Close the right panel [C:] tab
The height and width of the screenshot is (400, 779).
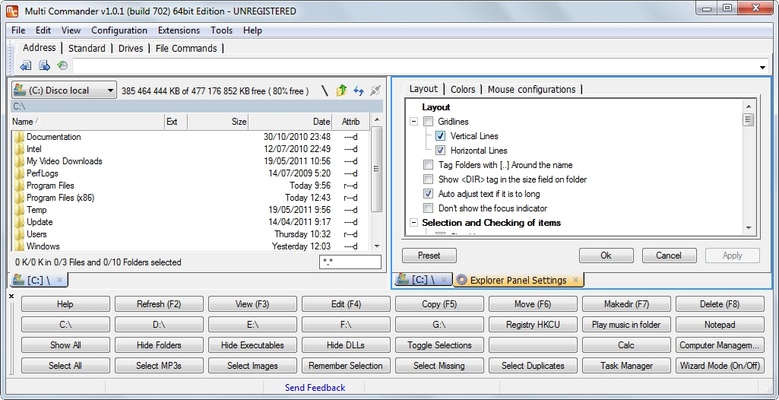click(444, 280)
